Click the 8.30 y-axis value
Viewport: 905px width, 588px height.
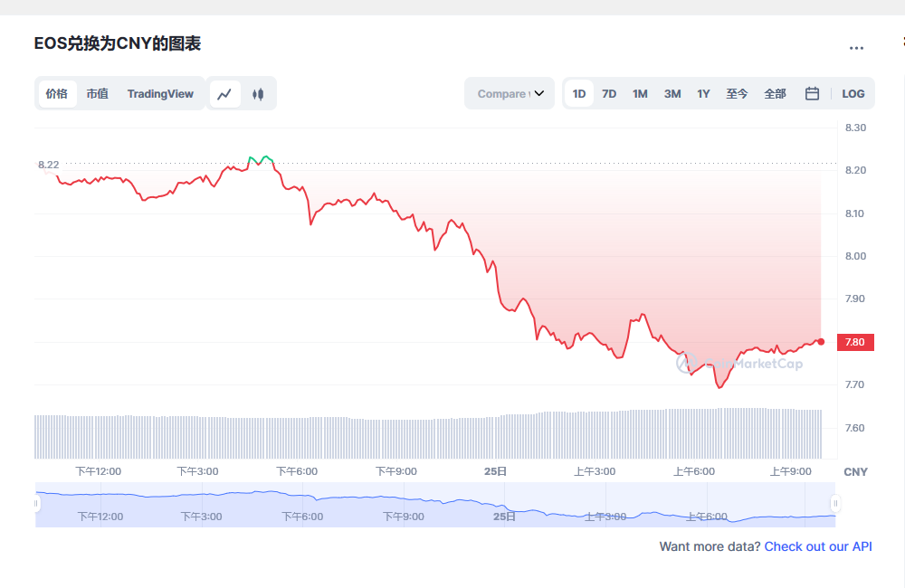855,128
